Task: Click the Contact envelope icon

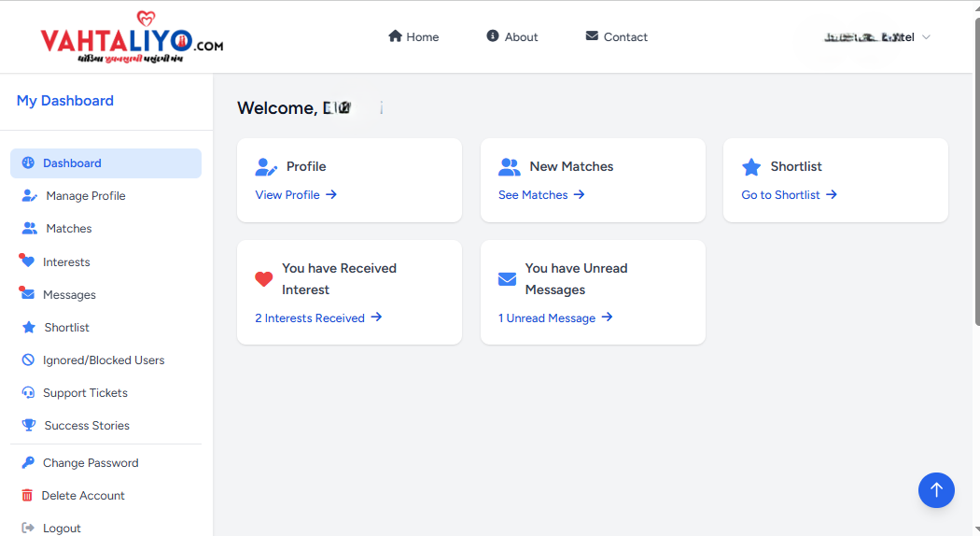Action: pos(592,36)
